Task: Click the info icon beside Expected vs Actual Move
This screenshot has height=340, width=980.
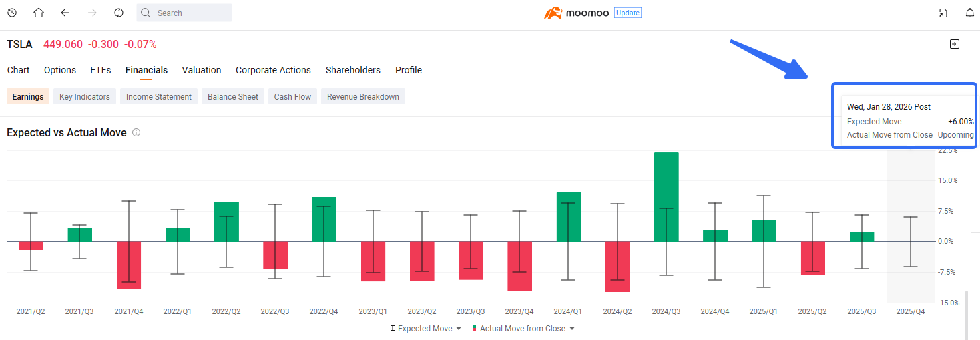Action: 136,132
